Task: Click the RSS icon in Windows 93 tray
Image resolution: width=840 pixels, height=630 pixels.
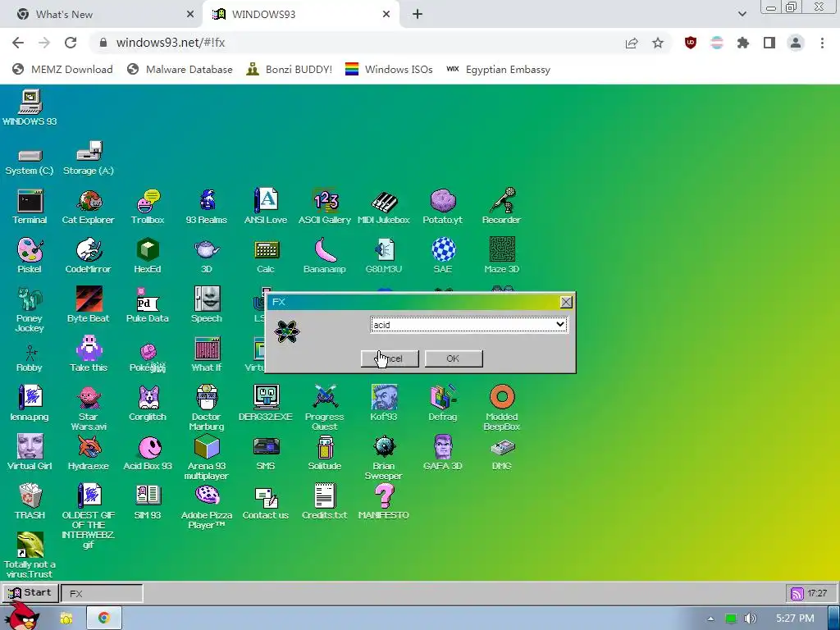Action: pos(797,594)
